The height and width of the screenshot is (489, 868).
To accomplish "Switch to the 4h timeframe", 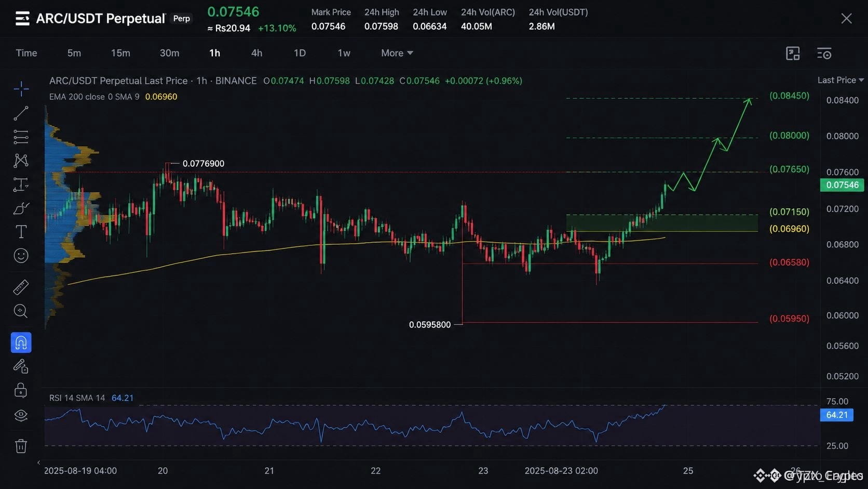I will [x=256, y=53].
